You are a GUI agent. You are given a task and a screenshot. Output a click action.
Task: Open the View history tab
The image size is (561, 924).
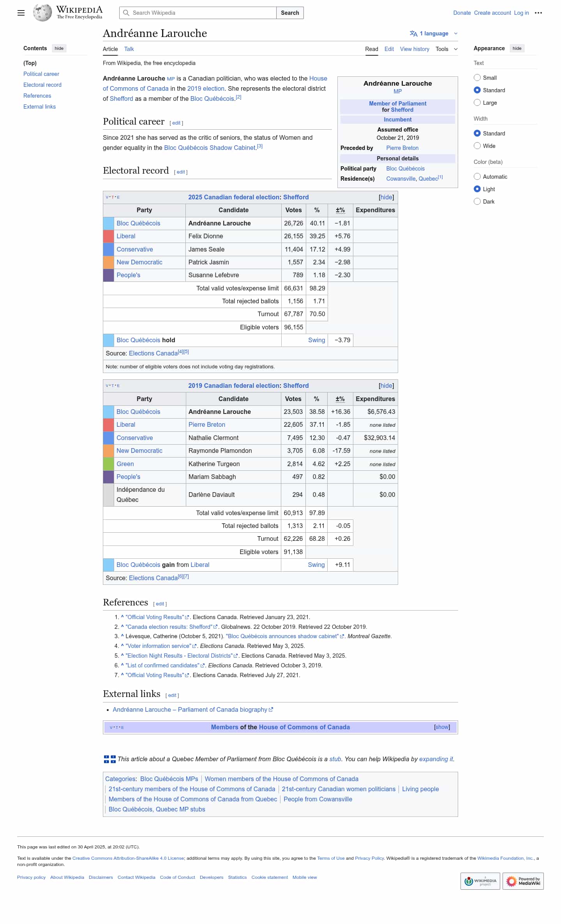414,49
